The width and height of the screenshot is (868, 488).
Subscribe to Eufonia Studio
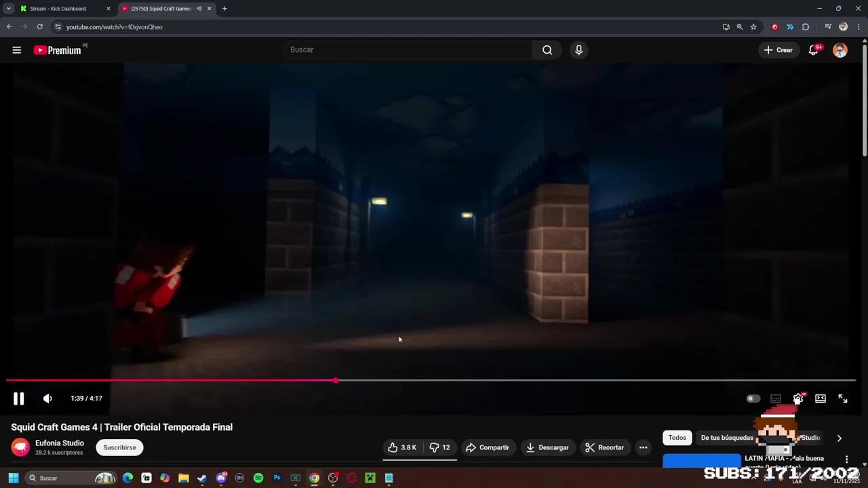[x=119, y=447]
